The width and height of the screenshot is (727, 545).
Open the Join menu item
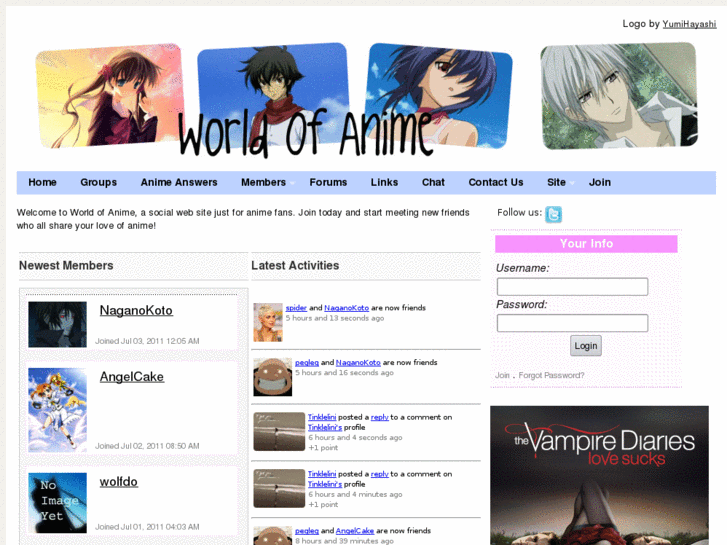point(599,182)
